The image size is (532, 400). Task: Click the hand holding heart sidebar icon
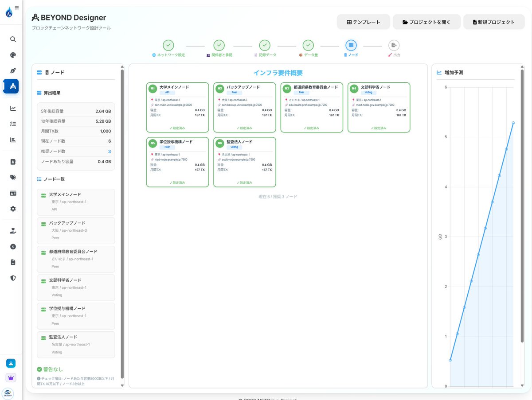click(13, 231)
